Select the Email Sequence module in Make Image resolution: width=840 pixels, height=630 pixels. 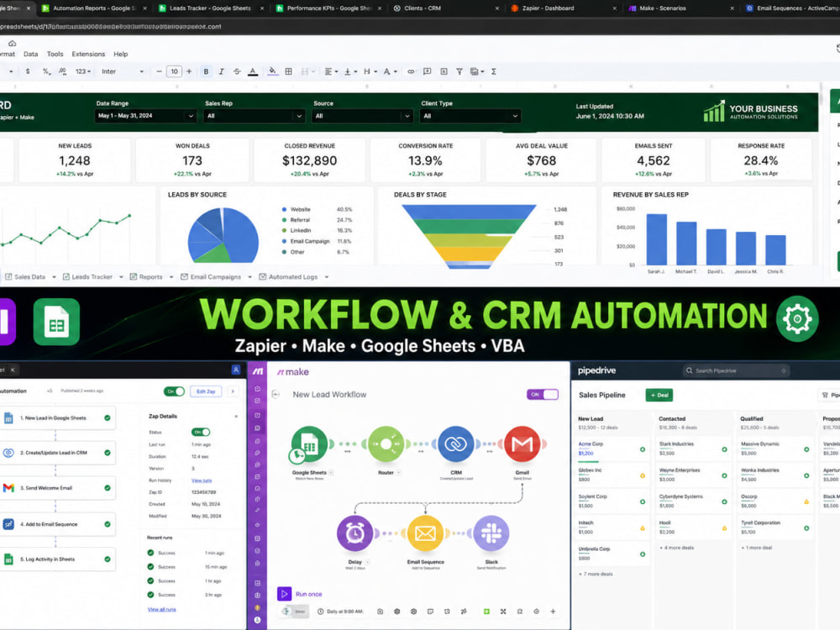click(x=425, y=533)
